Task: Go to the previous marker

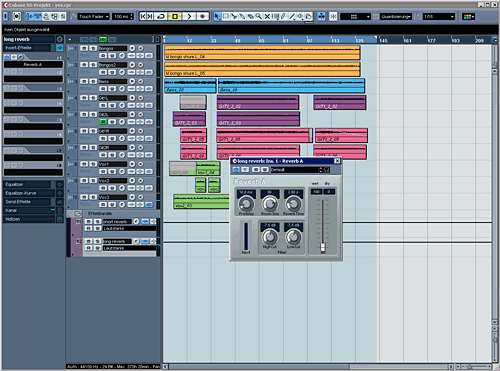Action: (x=143, y=16)
